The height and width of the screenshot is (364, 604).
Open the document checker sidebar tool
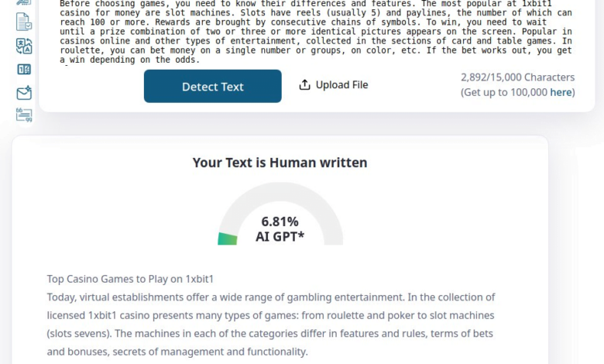coord(24,22)
